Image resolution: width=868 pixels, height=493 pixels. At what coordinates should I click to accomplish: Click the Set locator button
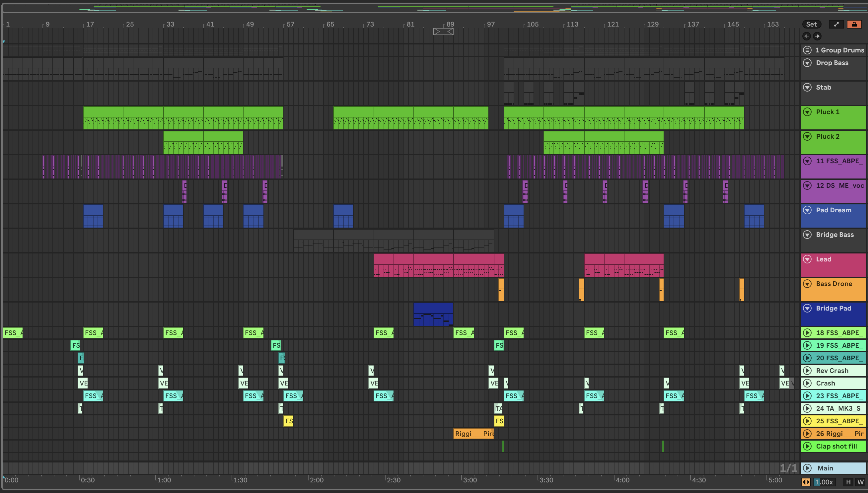click(811, 24)
